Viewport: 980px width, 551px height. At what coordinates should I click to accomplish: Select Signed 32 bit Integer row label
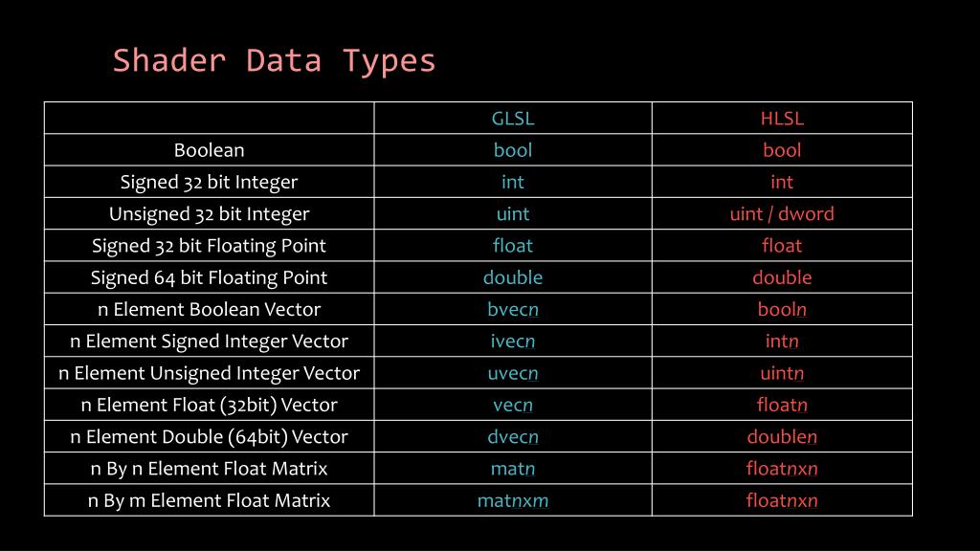[x=209, y=182]
